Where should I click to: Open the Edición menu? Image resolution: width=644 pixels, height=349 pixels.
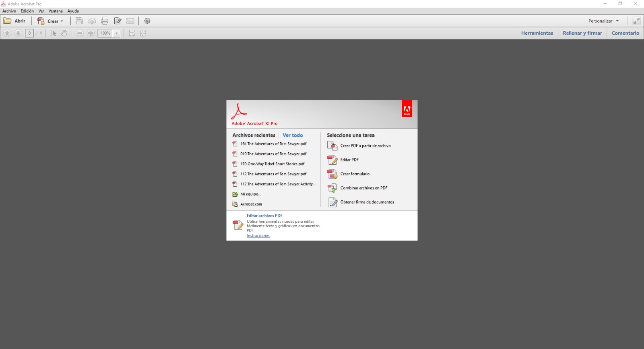27,11
